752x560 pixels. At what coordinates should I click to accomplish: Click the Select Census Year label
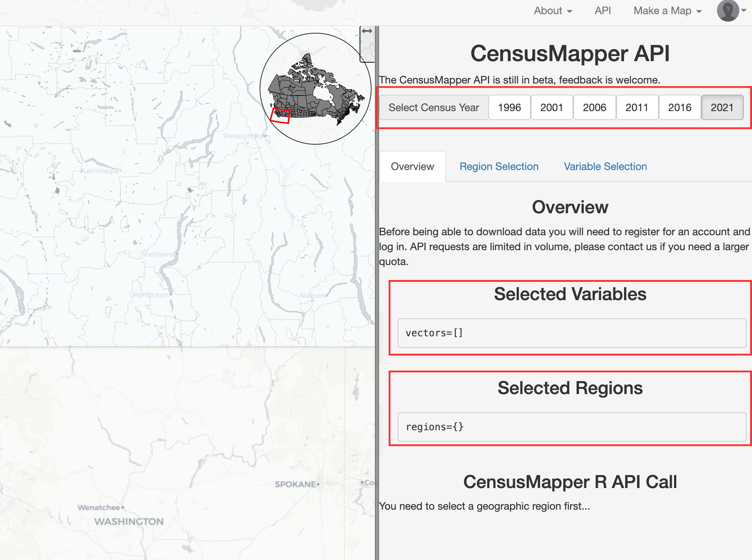tap(434, 107)
